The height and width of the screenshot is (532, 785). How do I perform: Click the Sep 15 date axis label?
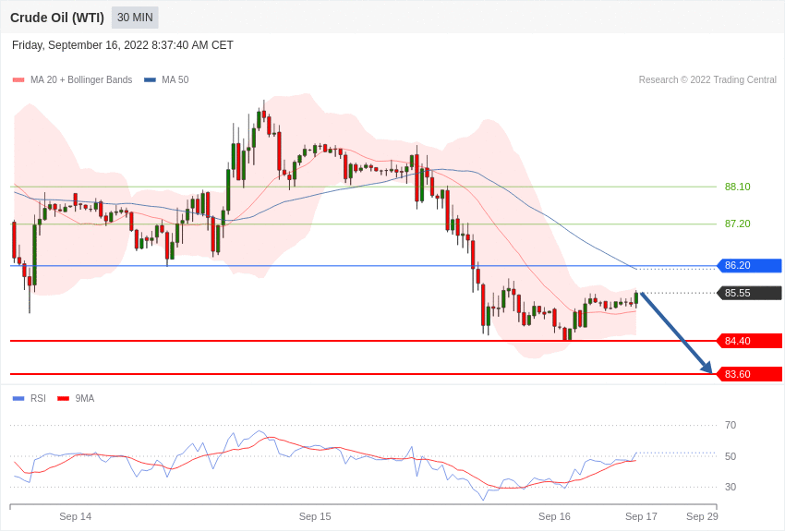click(315, 516)
